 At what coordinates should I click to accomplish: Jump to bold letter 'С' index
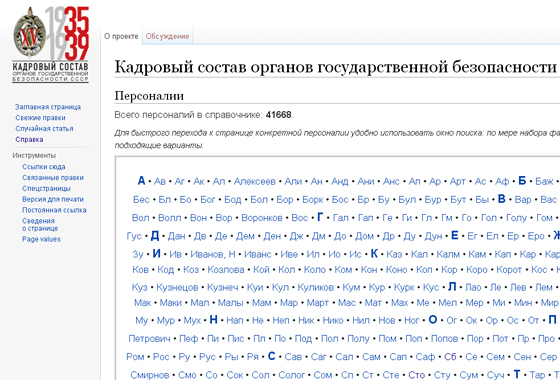click(271, 356)
